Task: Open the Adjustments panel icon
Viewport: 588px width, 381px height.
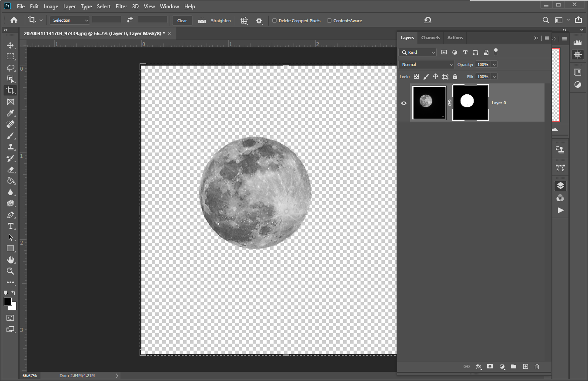Action: click(578, 84)
